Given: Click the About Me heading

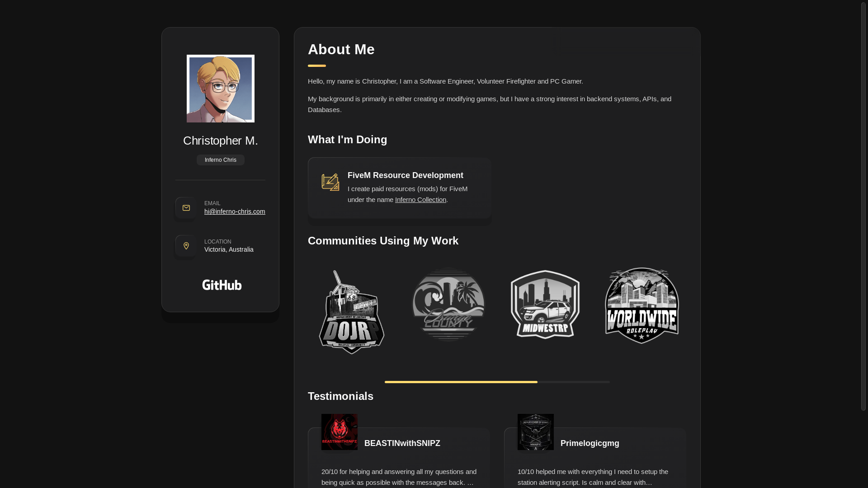Looking at the screenshot, I should [341, 49].
